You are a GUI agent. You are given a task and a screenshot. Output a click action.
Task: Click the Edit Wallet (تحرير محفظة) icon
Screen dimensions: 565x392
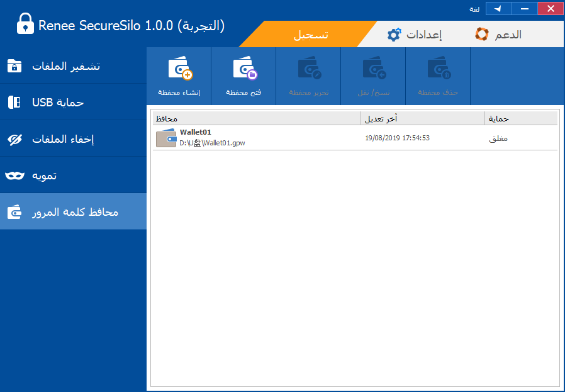310,69
